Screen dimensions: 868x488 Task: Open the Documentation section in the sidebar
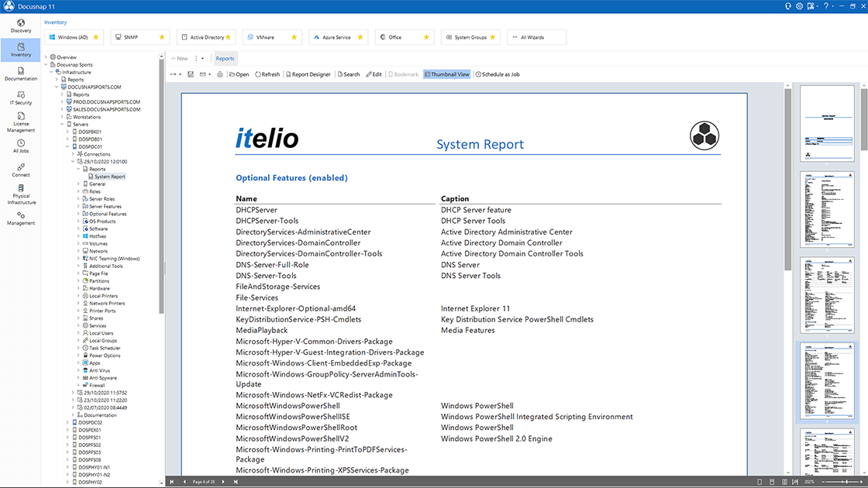20,74
